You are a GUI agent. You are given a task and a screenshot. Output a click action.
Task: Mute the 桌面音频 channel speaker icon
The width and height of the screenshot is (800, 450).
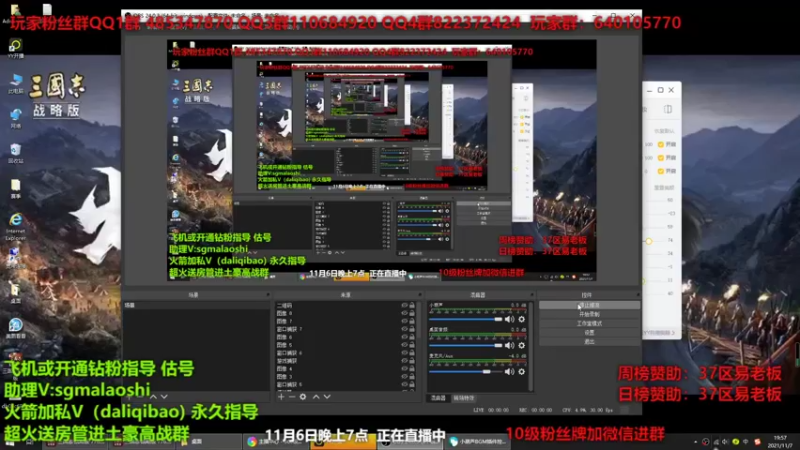(509, 345)
